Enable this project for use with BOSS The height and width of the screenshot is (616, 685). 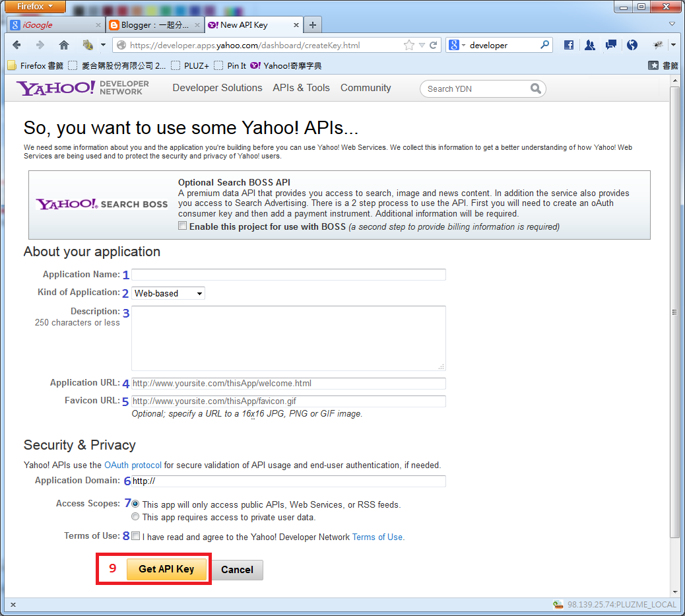[182, 226]
